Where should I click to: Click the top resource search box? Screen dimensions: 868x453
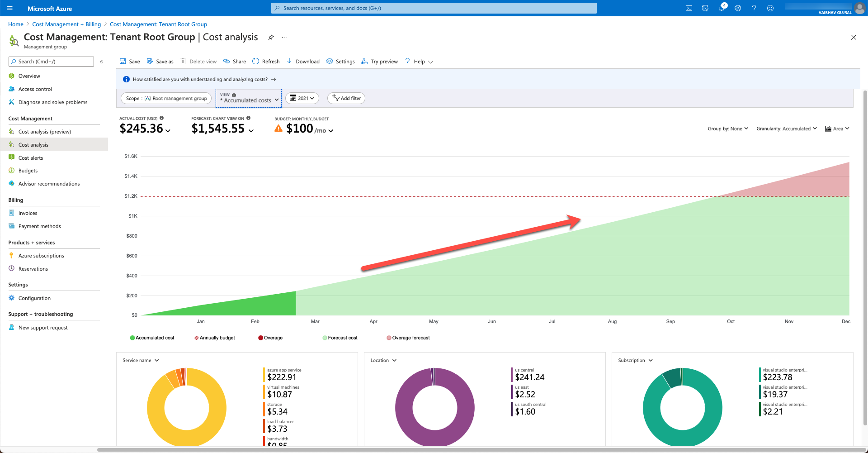coord(434,8)
